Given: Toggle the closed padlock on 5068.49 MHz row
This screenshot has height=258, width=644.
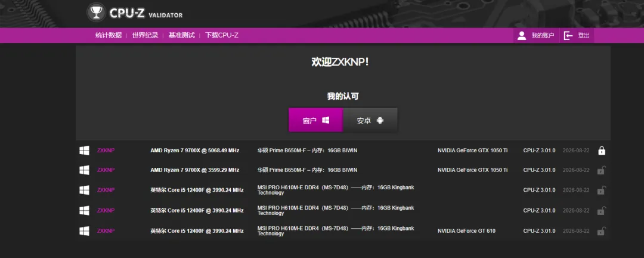Looking at the screenshot, I should 602,150.
